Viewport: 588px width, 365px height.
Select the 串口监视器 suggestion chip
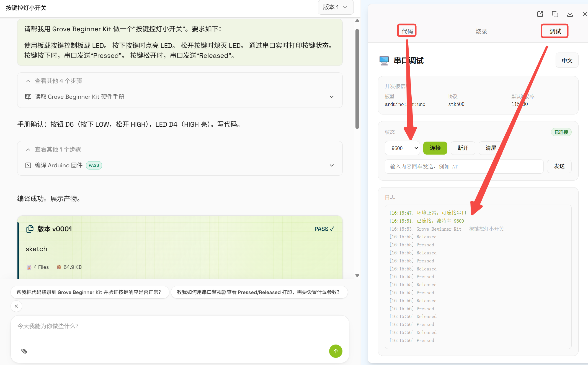tap(259, 292)
